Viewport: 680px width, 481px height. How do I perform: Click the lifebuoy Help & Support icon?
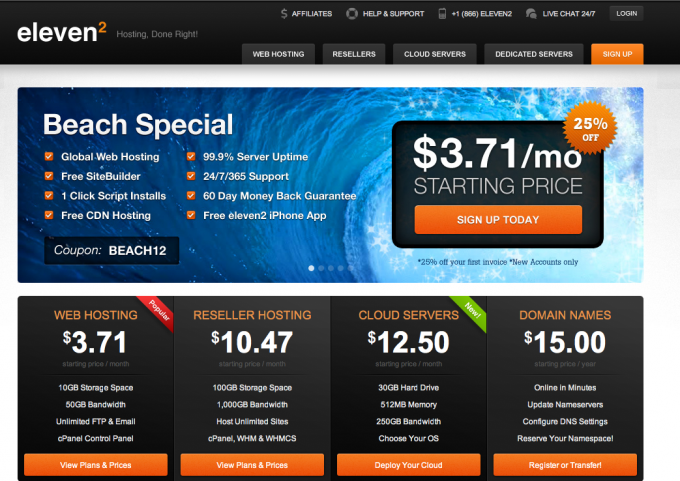352,14
